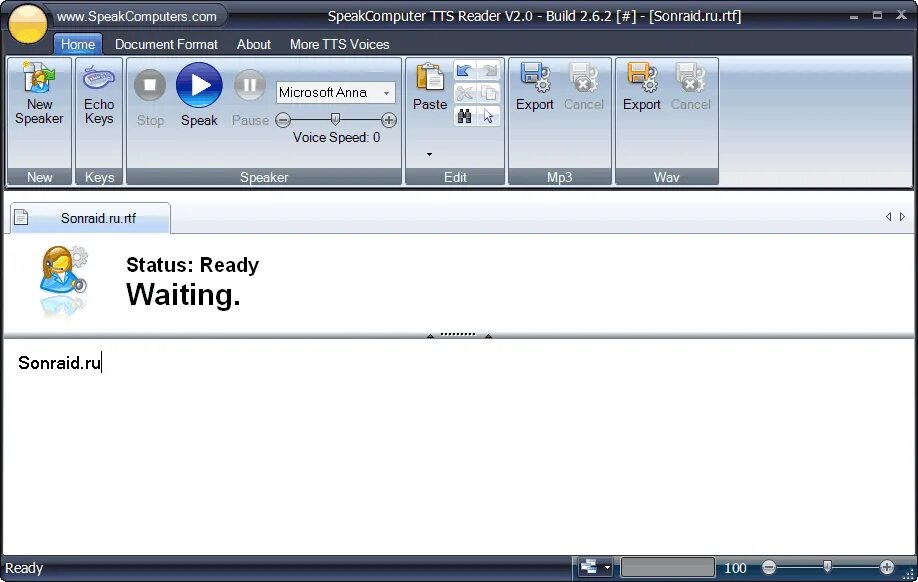Click the Select All cursor icon
The height and width of the screenshot is (582, 918).
pyautogui.click(x=489, y=116)
